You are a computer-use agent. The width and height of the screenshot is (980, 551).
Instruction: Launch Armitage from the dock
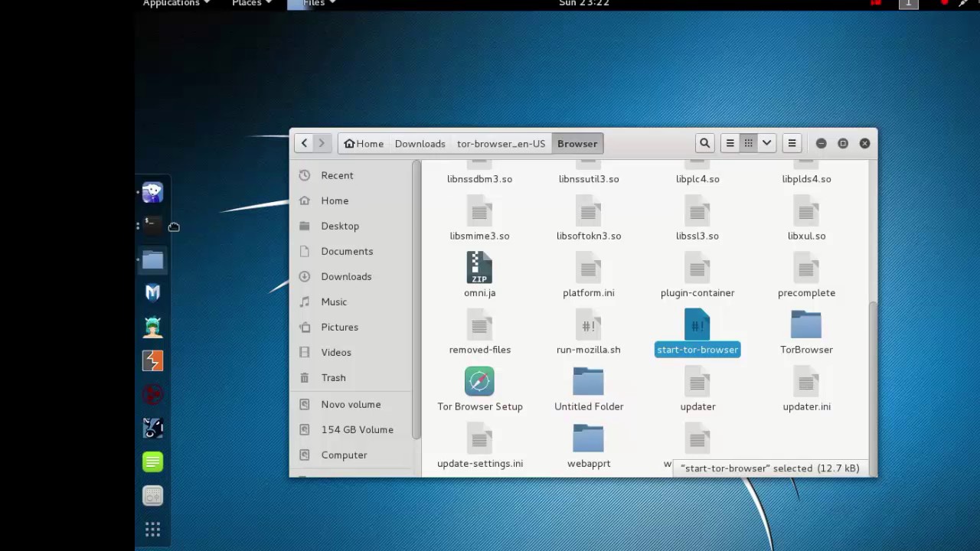point(152,327)
